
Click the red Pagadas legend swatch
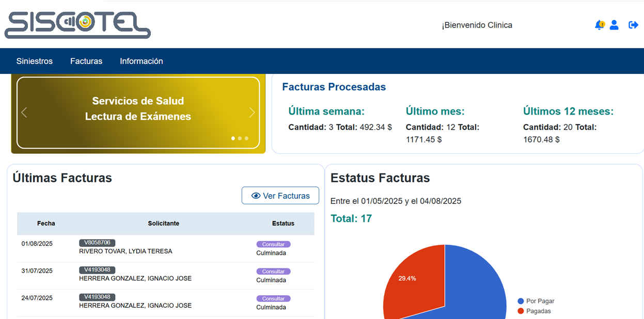521,311
